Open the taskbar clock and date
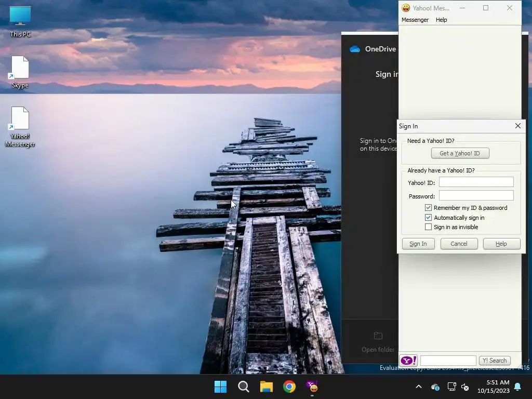The height and width of the screenshot is (399, 532). [x=494, y=387]
